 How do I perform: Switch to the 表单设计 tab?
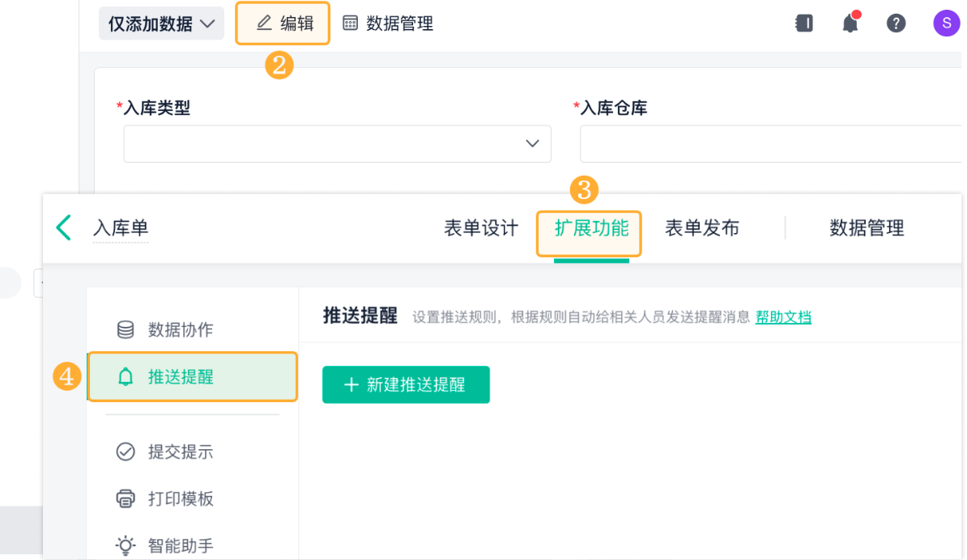pos(481,228)
